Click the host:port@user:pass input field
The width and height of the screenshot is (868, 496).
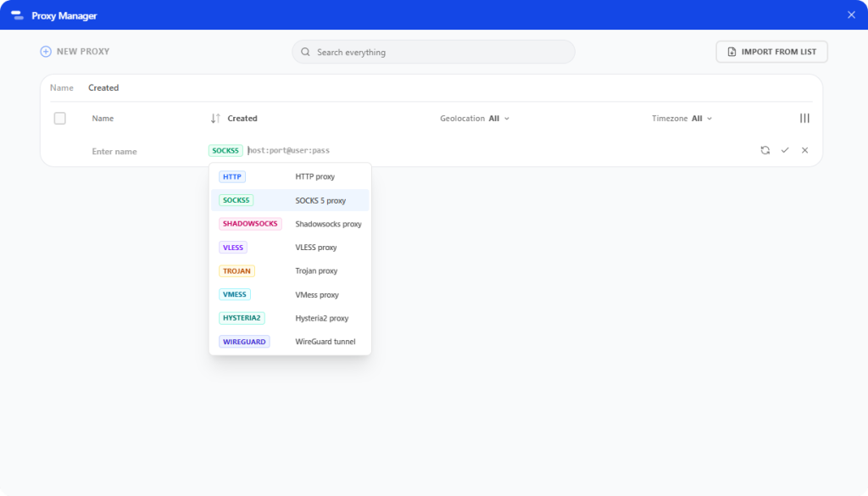[288, 150]
